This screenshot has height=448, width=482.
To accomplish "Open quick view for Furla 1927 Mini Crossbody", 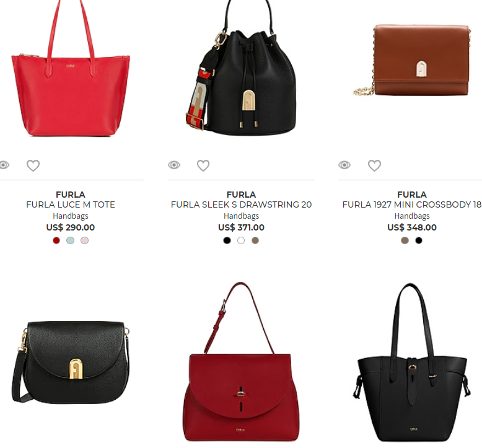I will point(344,165).
